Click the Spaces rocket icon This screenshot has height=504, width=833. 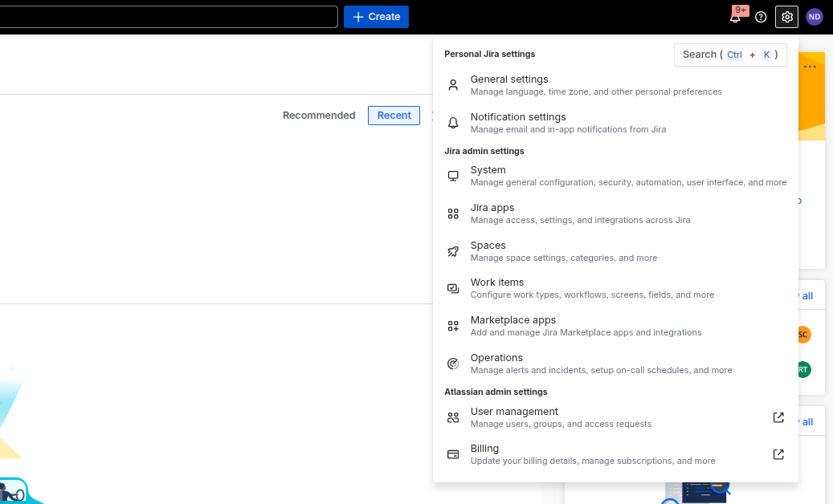point(453,251)
